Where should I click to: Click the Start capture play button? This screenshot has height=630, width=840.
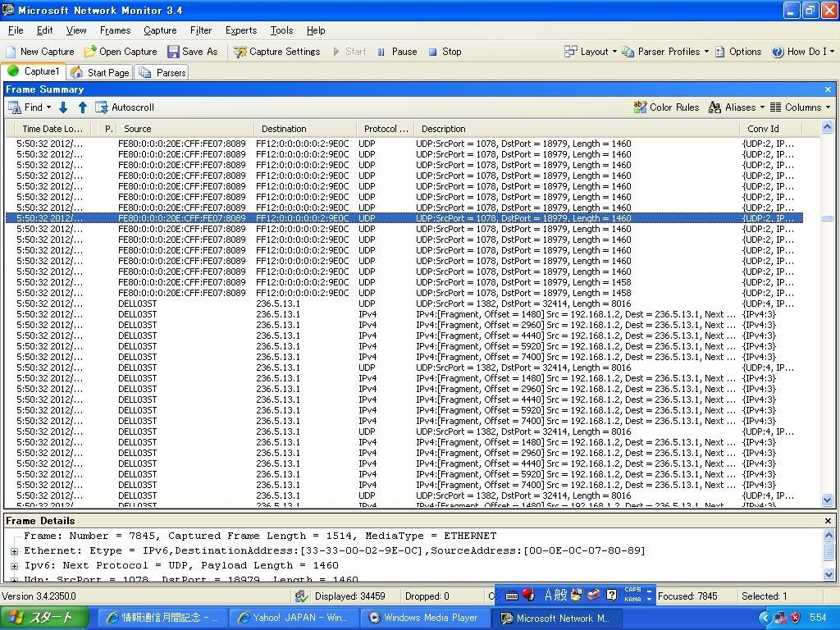349,52
